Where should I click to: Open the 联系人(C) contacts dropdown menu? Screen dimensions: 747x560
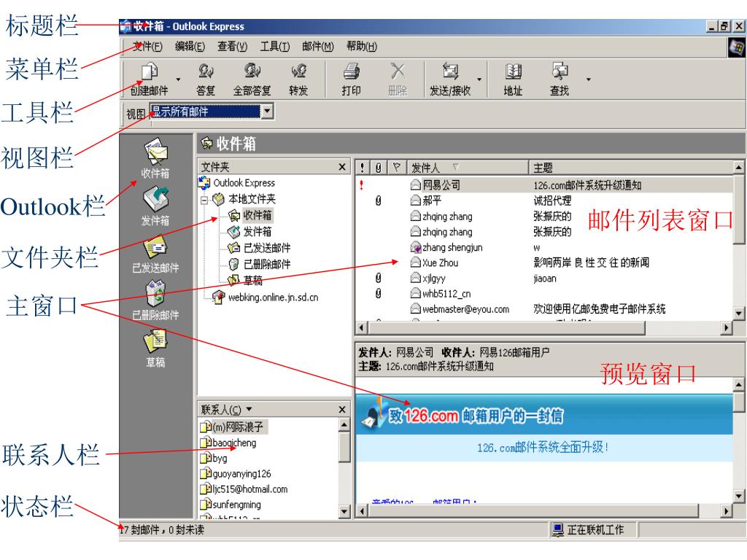click(x=226, y=410)
